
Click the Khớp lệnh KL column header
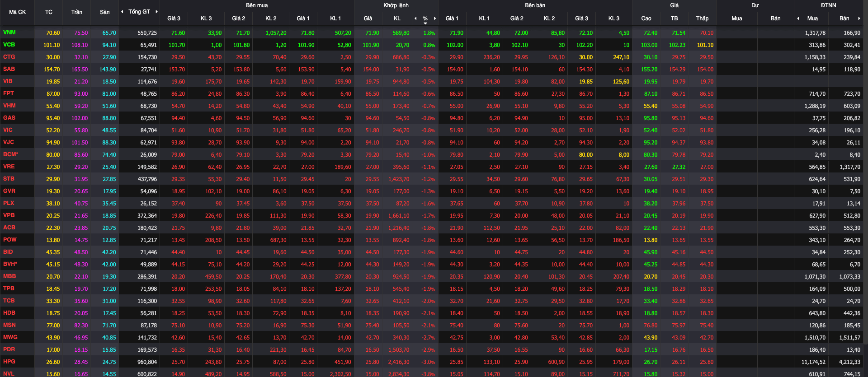coord(397,19)
